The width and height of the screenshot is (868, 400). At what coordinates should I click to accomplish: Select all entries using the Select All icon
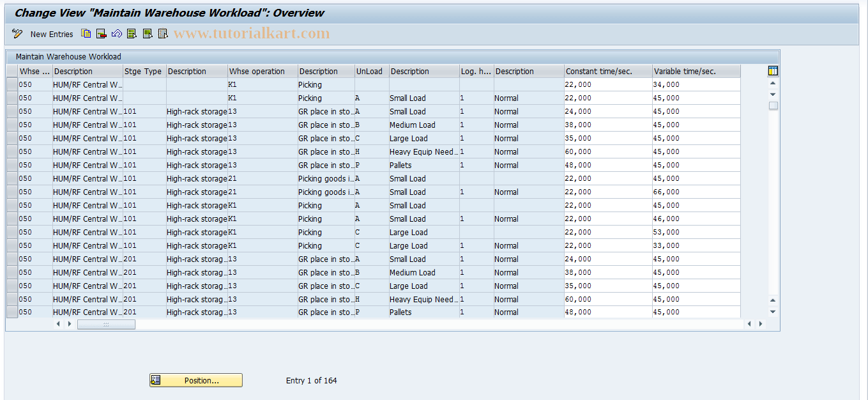(132, 33)
